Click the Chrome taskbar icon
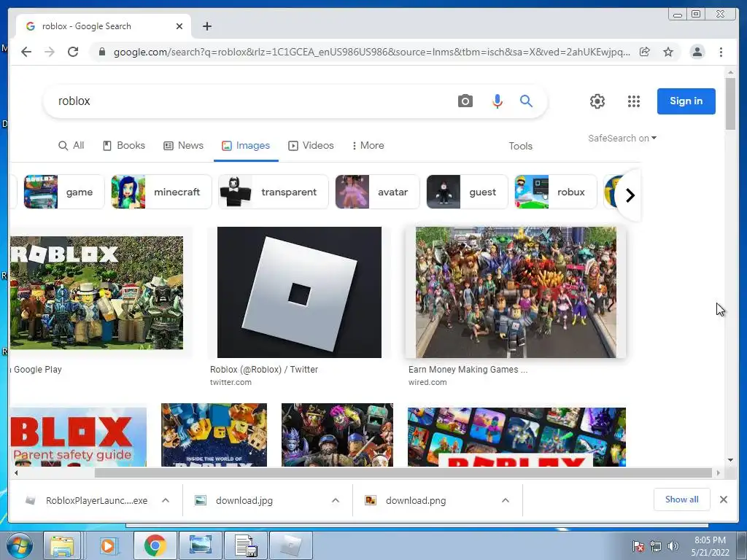Viewport: 747px width, 560px height. [155, 545]
